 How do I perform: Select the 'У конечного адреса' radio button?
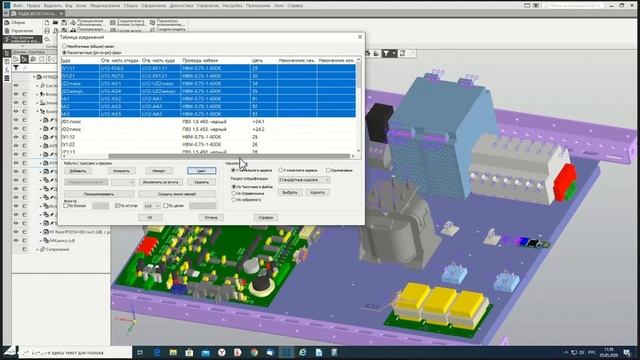click(280, 170)
